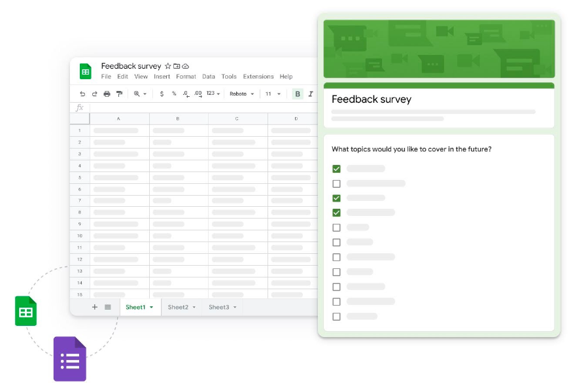The height and width of the screenshot is (392, 588).
Task: Open the Tools menu
Action: point(229,77)
